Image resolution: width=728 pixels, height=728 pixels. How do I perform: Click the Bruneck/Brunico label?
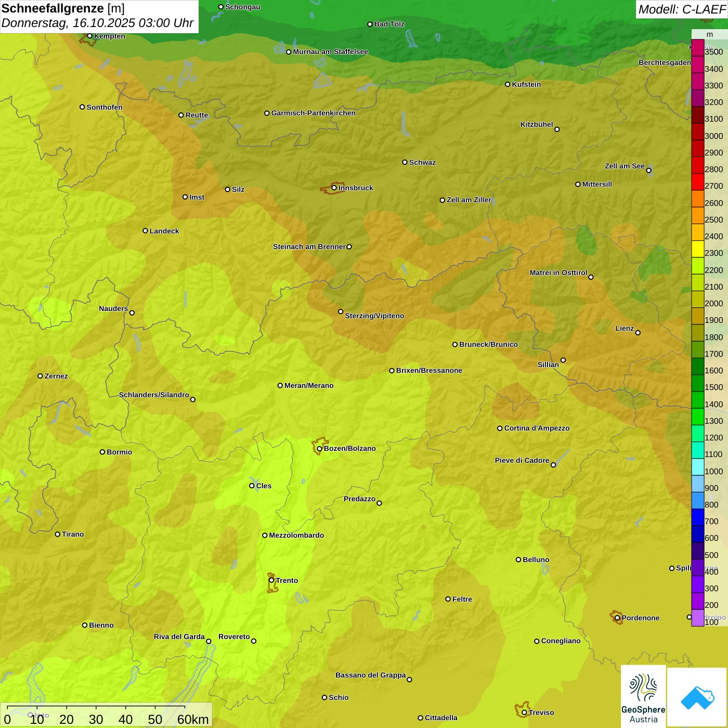click(488, 344)
